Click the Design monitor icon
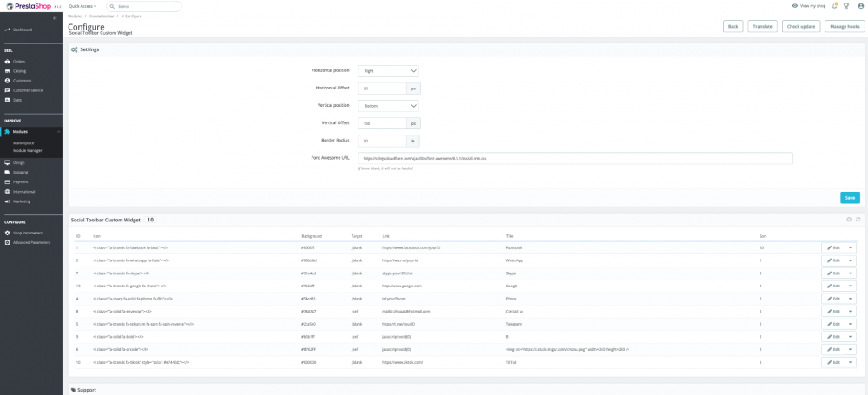Screen dimensions: 868x395 coord(8,163)
